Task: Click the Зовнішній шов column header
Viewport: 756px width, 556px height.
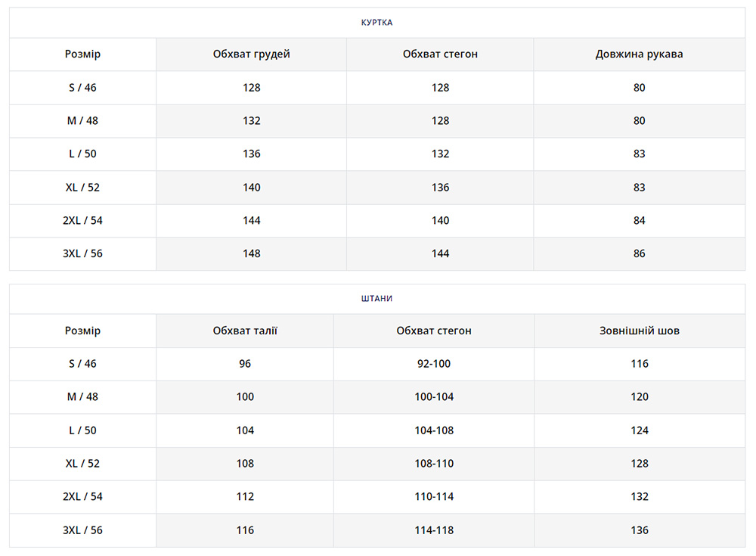Action: (x=639, y=331)
